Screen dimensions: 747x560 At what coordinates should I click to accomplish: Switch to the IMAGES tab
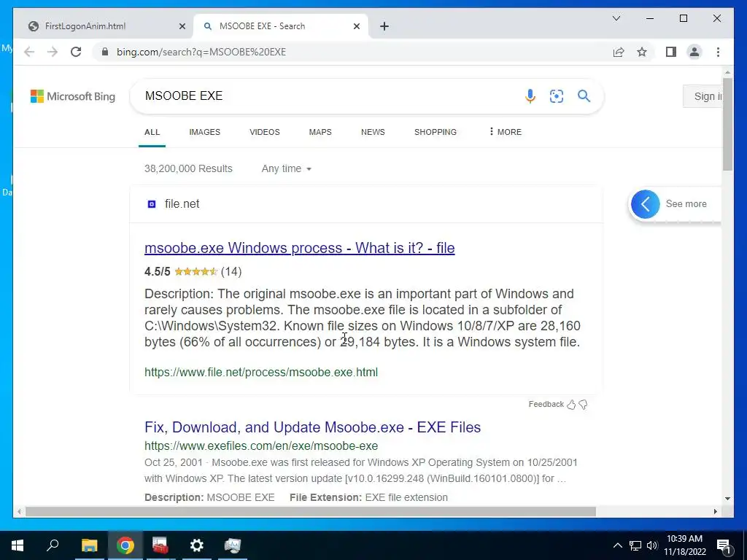205,132
